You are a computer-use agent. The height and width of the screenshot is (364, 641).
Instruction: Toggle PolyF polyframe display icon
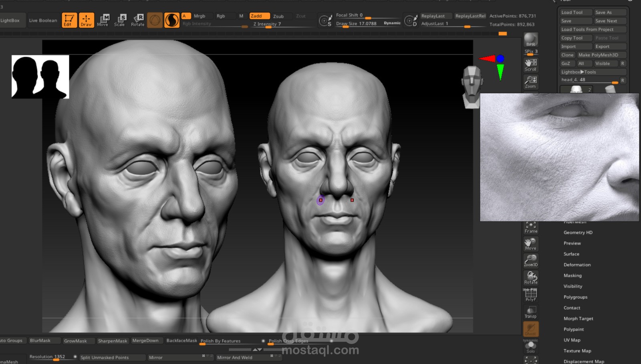click(x=531, y=295)
